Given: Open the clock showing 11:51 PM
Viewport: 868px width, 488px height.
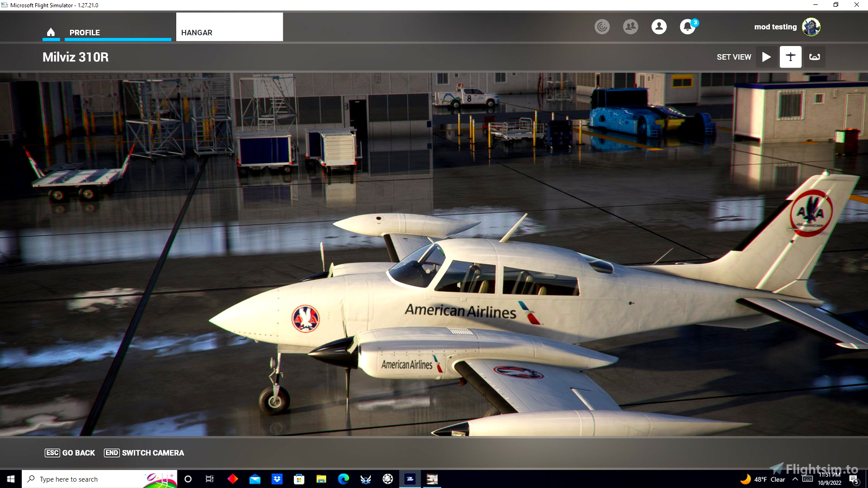Looking at the screenshot, I should point(830,479).
